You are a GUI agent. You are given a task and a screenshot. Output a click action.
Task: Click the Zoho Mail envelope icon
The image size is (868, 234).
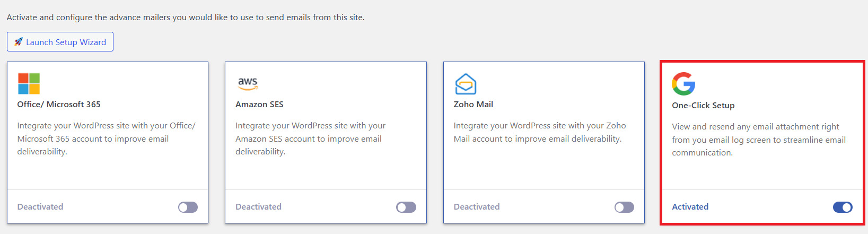pos(466,84)
